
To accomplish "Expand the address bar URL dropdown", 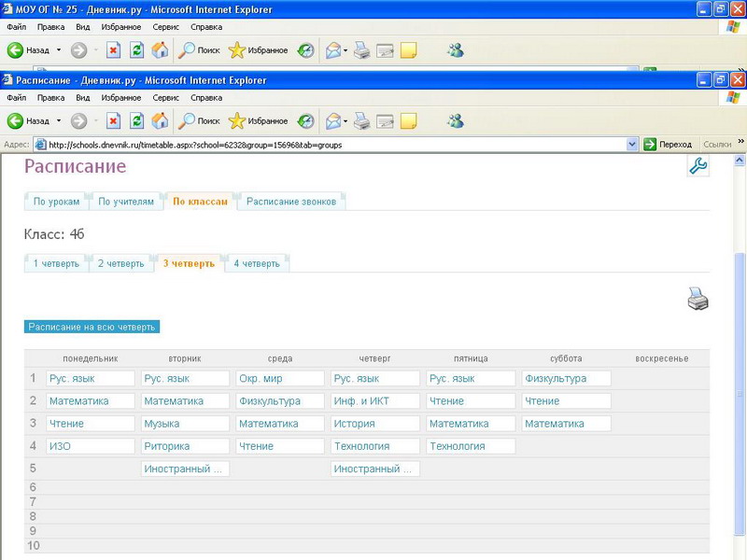I will click(x=631, y=145).
